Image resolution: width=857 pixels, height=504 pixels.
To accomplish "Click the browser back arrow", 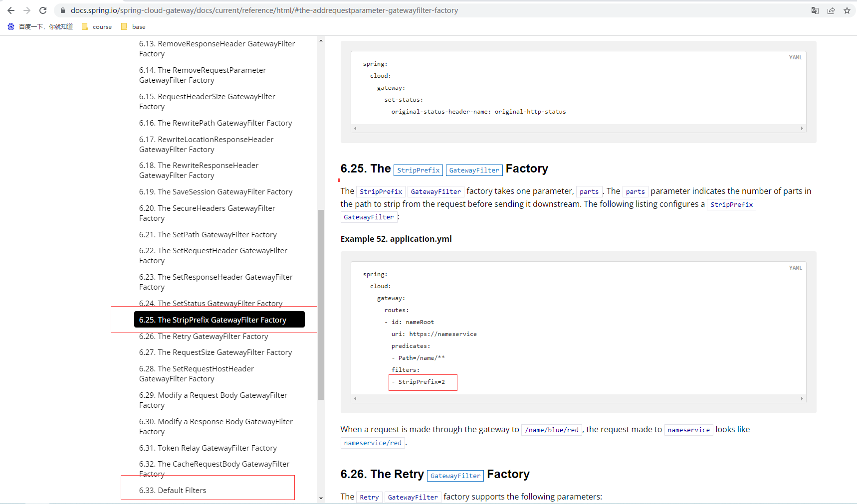I will [x=11, y=10].
